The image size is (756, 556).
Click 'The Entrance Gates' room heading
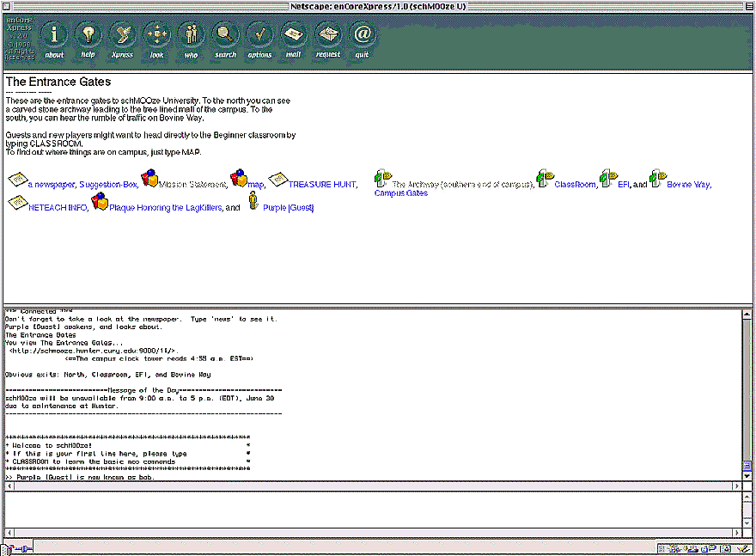click(x=58, y=82)
